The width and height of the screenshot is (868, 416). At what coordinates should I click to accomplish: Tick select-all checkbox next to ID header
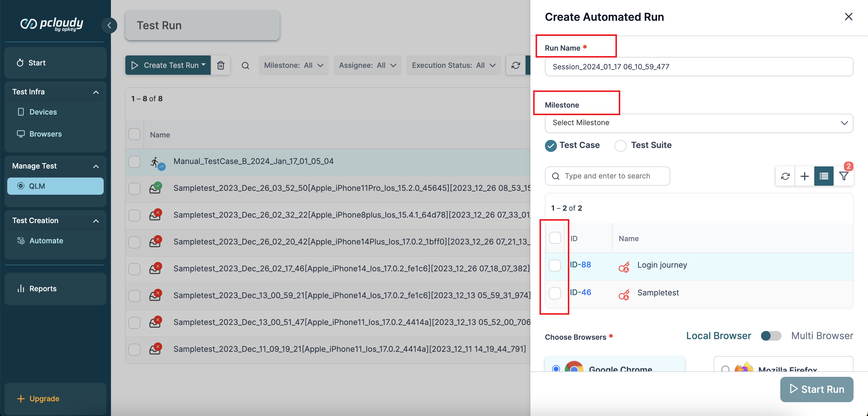click(x=555, y=238)
